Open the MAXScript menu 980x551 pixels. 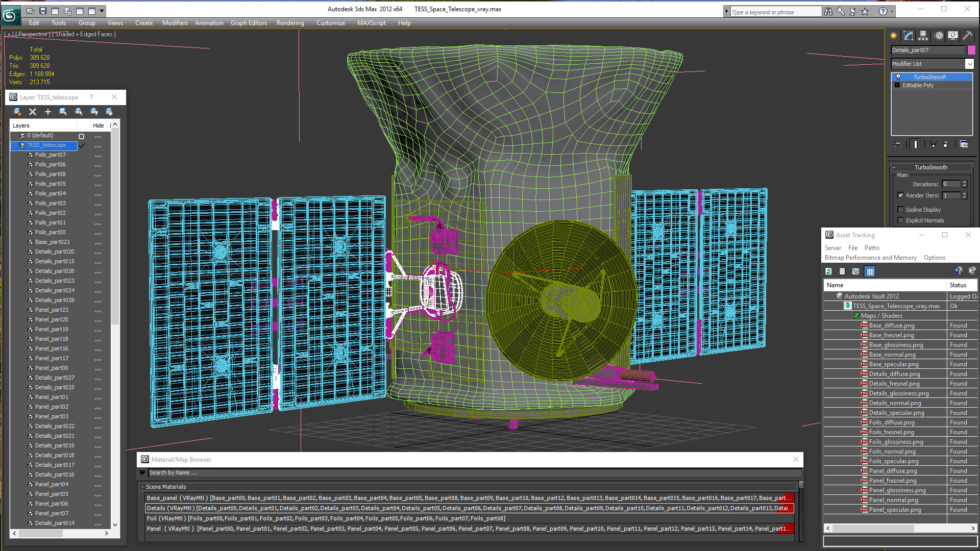pyautogui.click(x=372, y=23)
